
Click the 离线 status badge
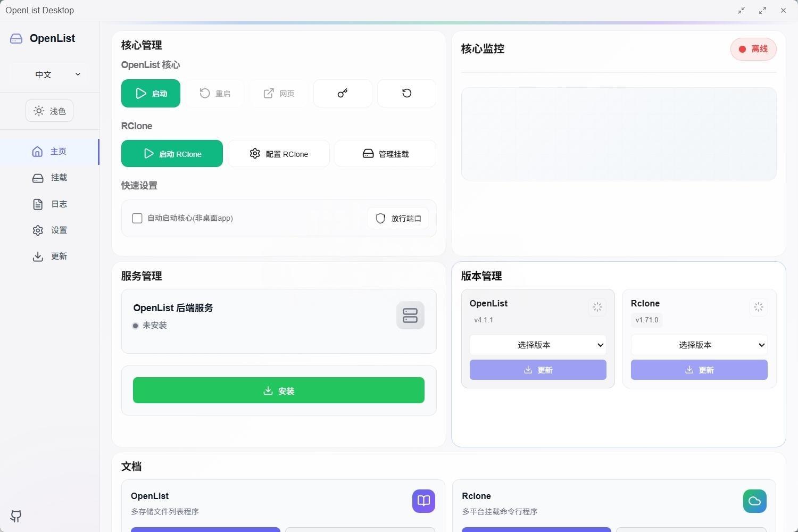[x=753, y=49]
